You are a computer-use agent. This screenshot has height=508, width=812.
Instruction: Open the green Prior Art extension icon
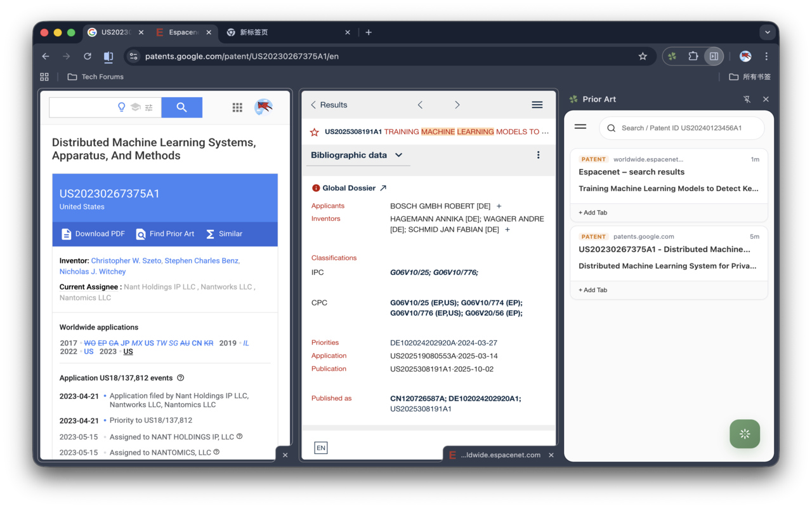(x=672, y=57)
